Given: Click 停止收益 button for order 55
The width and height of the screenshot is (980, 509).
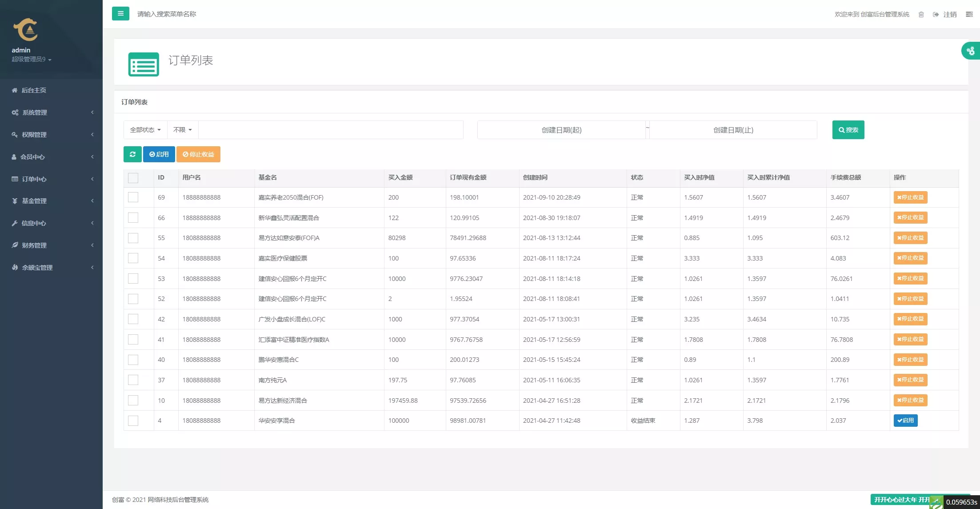Looking at the screenshot, I should (x=910, y=238).
